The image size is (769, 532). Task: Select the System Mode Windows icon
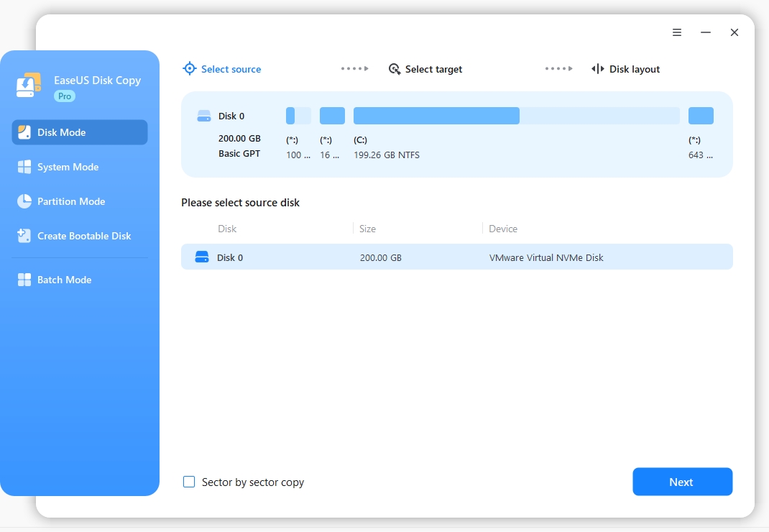(x=24, y=167)
